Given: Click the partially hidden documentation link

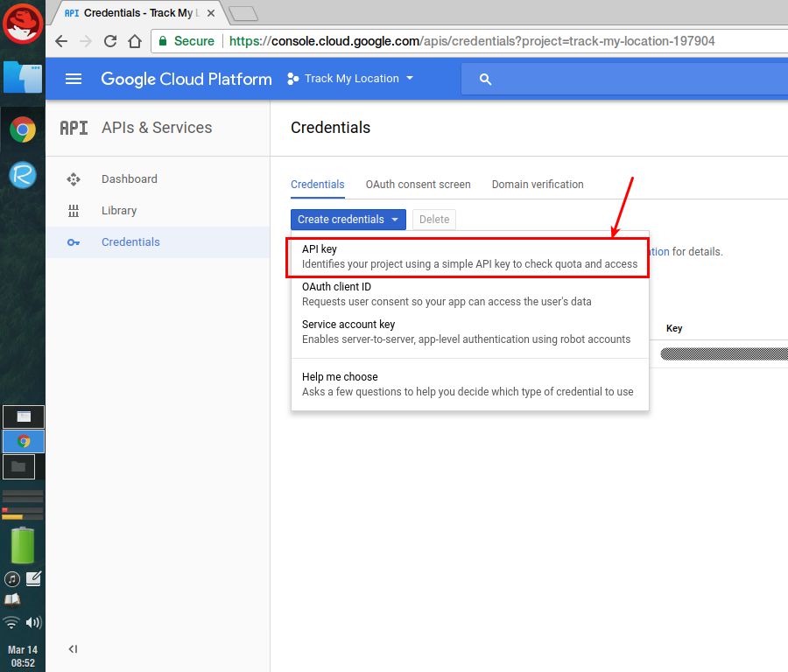Looking at the screenshot, I should pyautogui.click(x=659, y=252).
